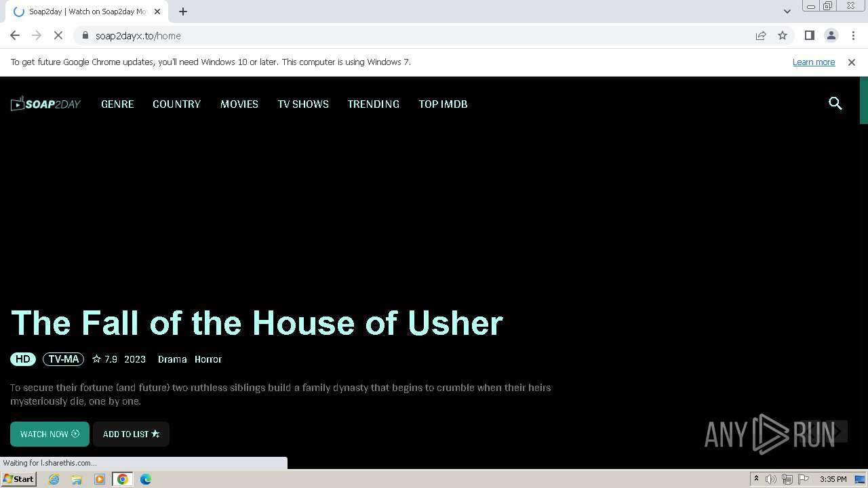Open the site search magnifier icon
The width and height of the screenshot is (868, 488).
point(835,104)
